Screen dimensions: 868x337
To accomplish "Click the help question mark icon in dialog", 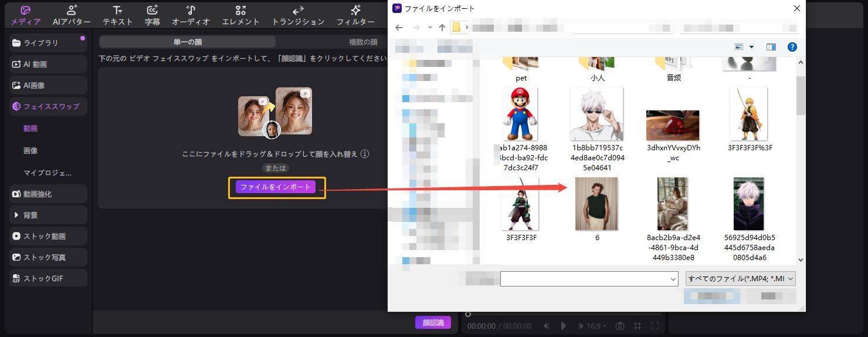I will [791, 47].
